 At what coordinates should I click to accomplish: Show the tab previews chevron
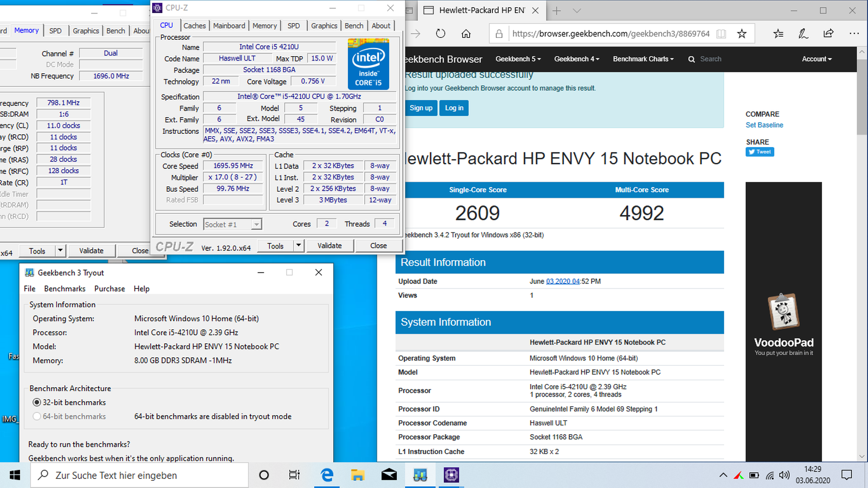click(577, 10)
